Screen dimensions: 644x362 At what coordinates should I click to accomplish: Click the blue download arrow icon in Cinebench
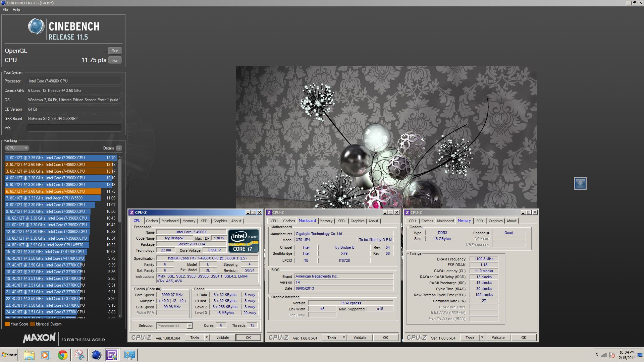[580, 183]
